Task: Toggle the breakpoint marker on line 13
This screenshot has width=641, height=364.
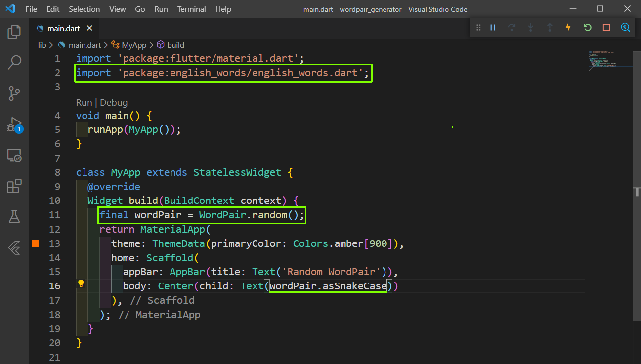Action: 35,243
